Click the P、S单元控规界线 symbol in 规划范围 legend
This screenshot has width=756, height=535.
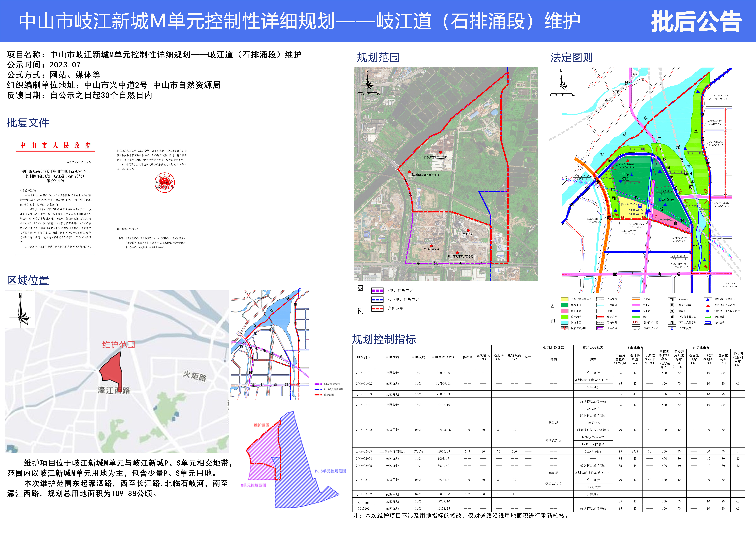coord(377,299)
